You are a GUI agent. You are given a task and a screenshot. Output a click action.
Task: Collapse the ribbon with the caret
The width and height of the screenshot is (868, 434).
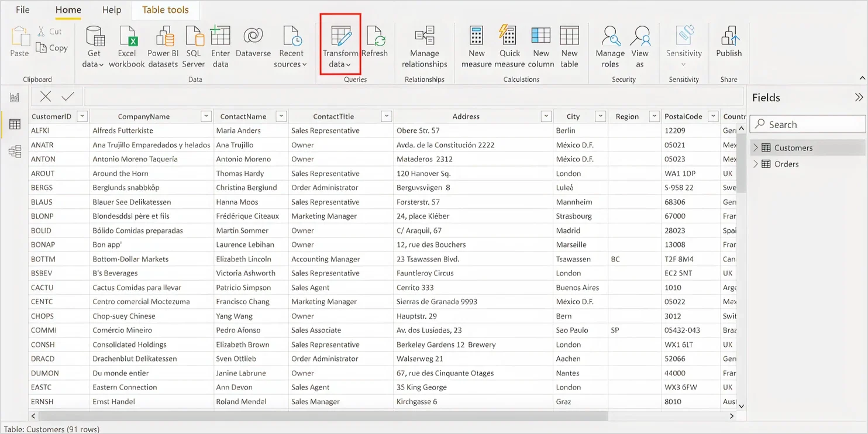click(862, 78)
